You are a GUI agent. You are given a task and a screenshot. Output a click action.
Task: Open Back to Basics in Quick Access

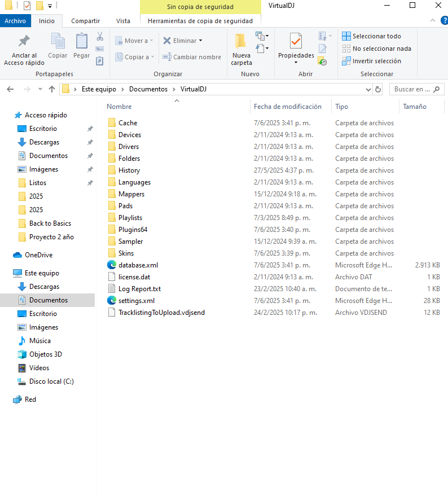[50, 223]
